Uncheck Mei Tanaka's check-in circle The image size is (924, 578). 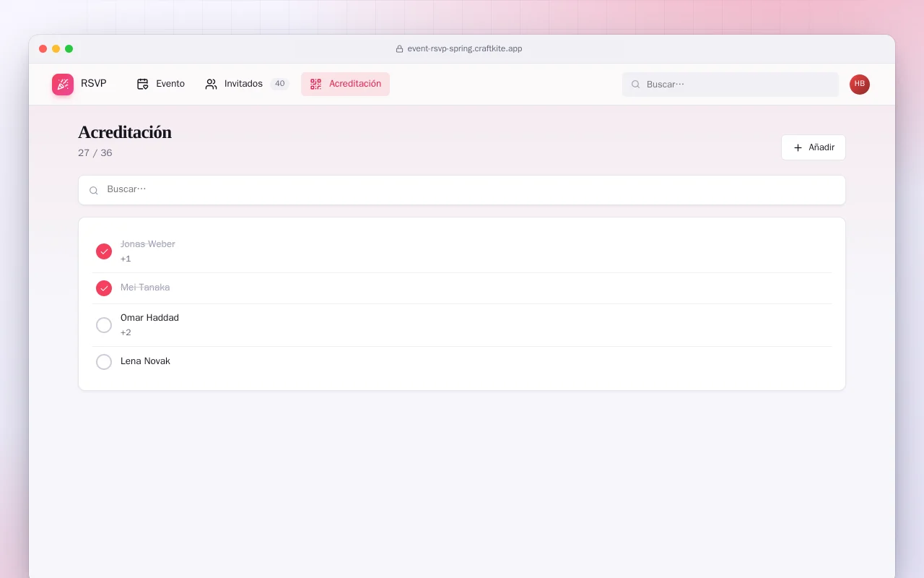104,288
